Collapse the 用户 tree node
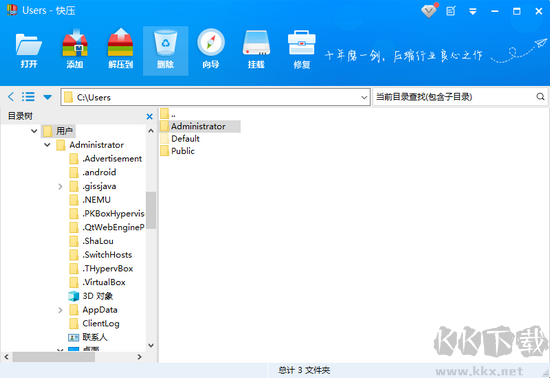 pyautogui.click(x=34, y=131)
